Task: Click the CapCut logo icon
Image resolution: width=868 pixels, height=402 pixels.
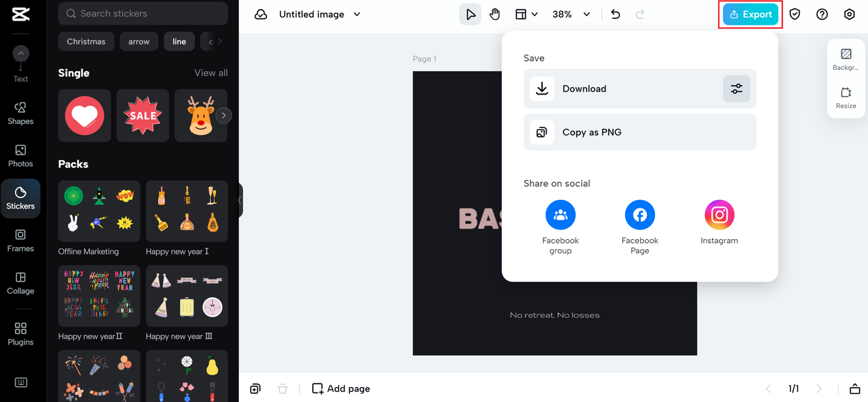Action: pos(21,14)
